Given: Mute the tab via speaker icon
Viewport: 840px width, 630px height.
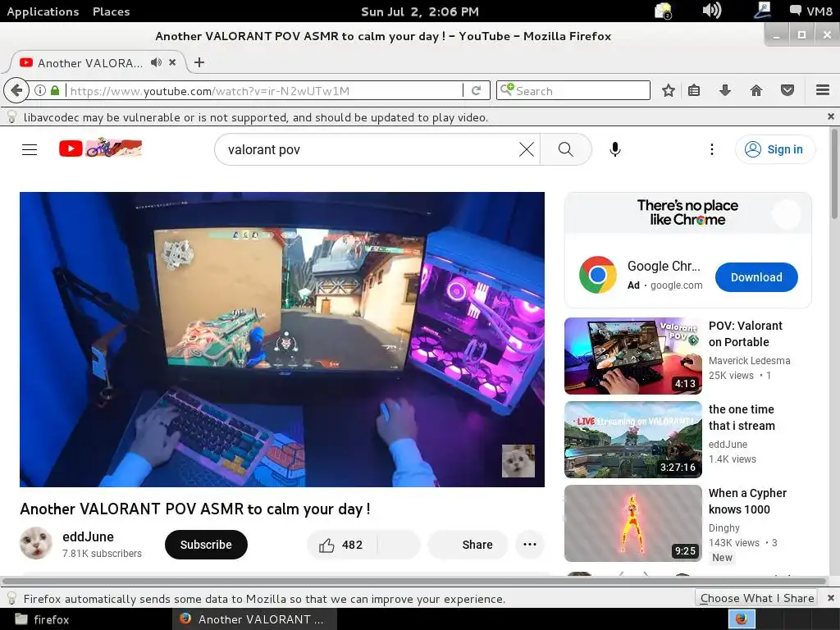Looking at the screenshot, I should tap(156, 62).
